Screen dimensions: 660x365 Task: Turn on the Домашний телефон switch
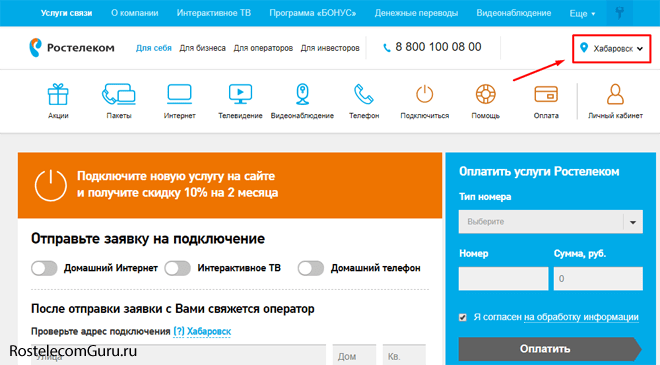pyautogui.click(x=311, y=268)
